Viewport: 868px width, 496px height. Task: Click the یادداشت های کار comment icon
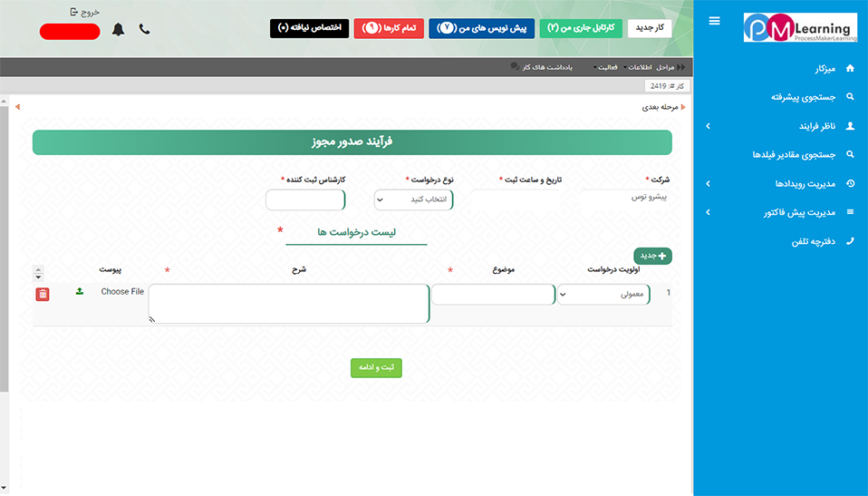[515, 67]
